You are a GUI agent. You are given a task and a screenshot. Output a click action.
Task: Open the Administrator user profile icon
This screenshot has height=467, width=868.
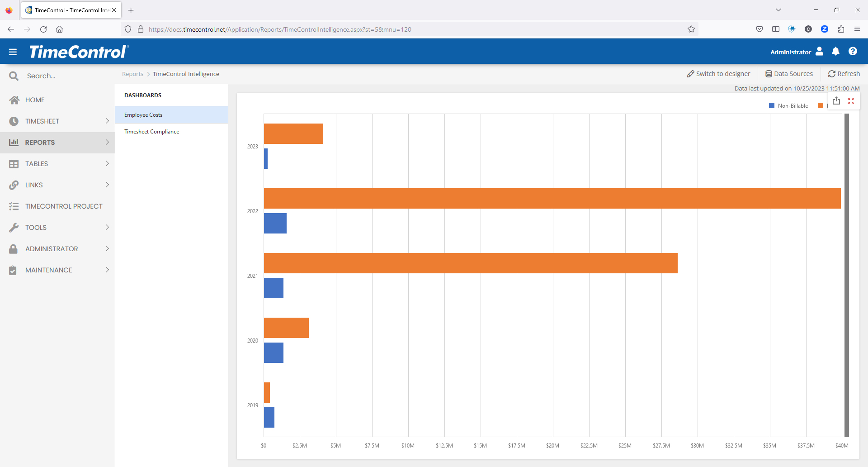coord(819,51)
